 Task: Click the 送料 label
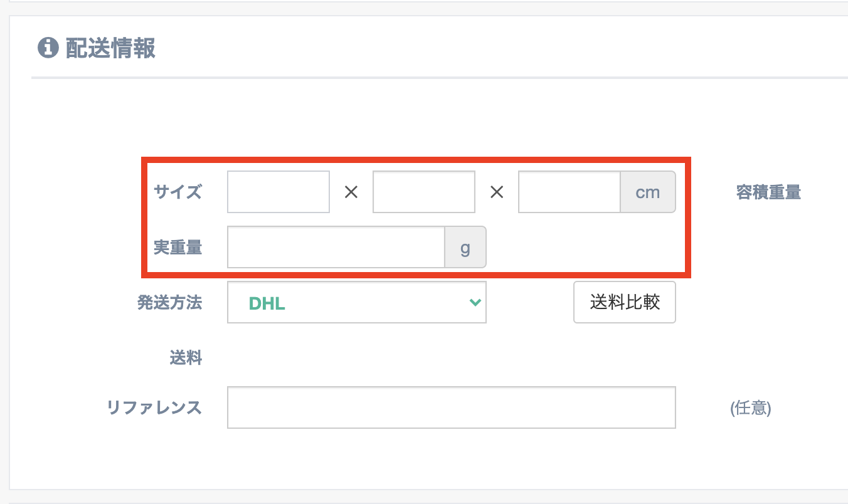[x=186, y=359]
